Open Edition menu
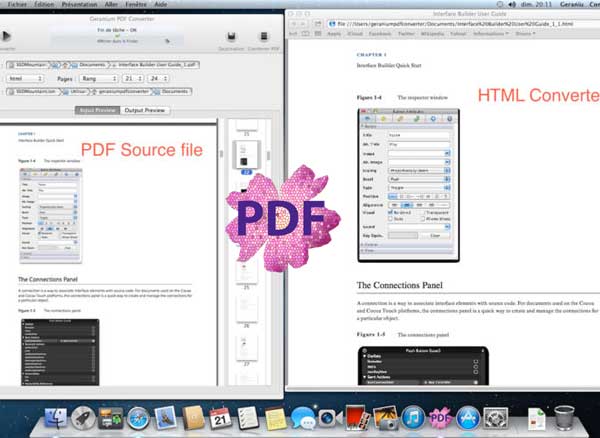Screen dimensions: 600x438 [x=44, y=5]
